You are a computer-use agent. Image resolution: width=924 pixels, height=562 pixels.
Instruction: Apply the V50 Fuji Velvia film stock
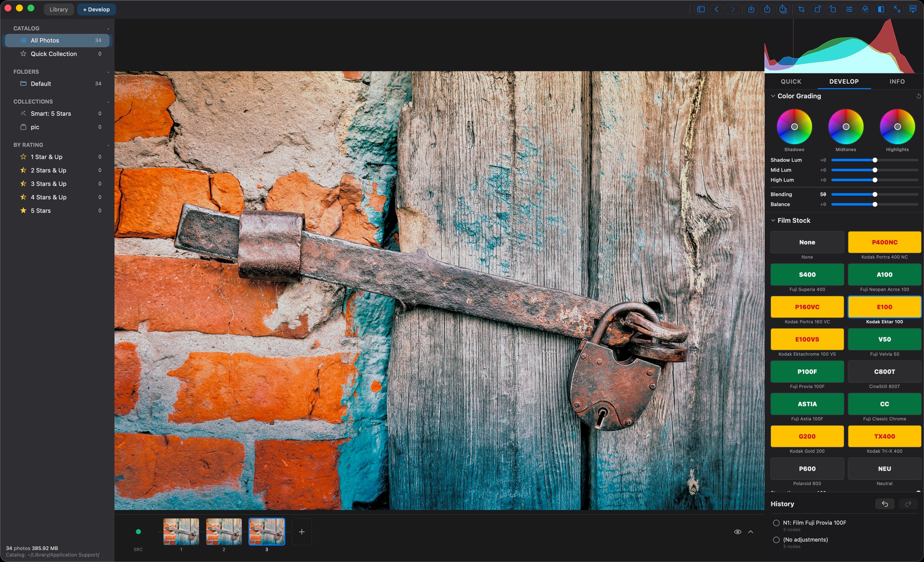coord(884,339)
